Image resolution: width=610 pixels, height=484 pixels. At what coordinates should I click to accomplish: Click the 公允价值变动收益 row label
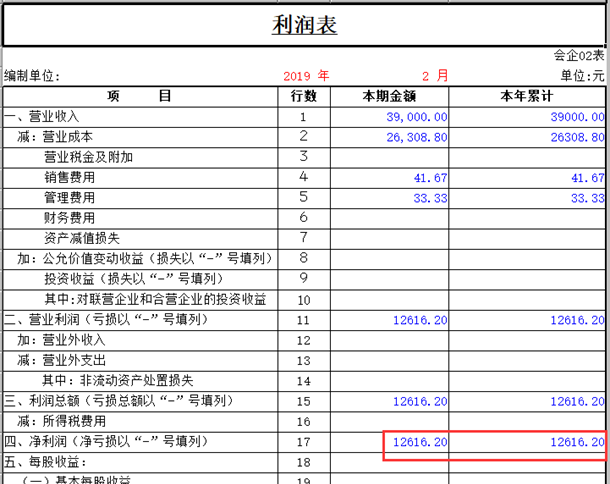pyautogui.click(x=145, y=258)
